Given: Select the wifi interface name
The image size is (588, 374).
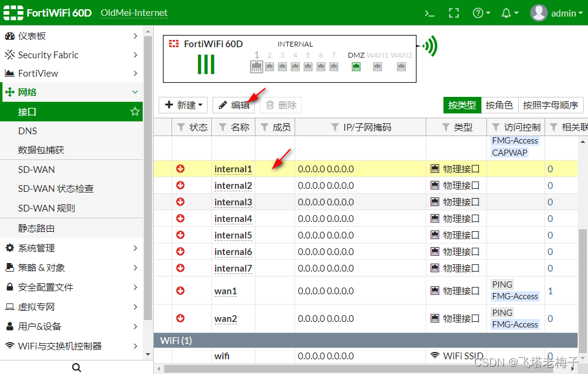Looking at the screenshot, I should click(x=222, y=356).
